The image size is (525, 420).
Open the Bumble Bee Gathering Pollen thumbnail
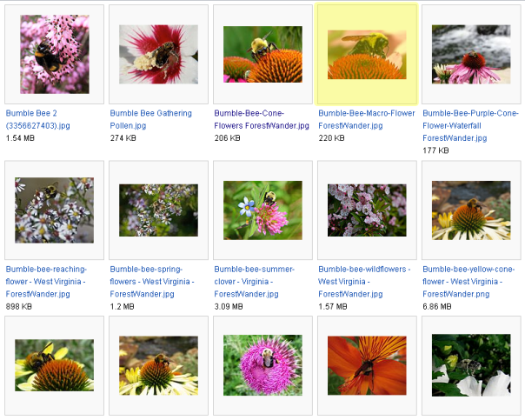click(158, 54)
